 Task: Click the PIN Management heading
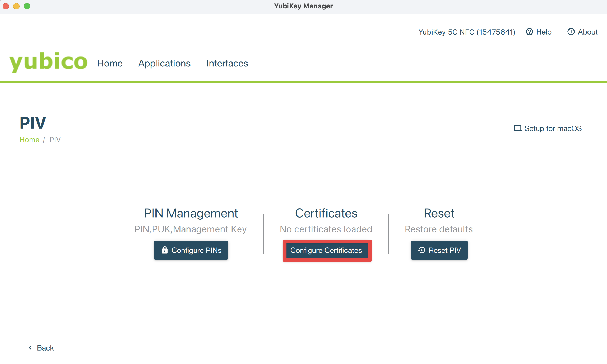click(x=191, y=213)
